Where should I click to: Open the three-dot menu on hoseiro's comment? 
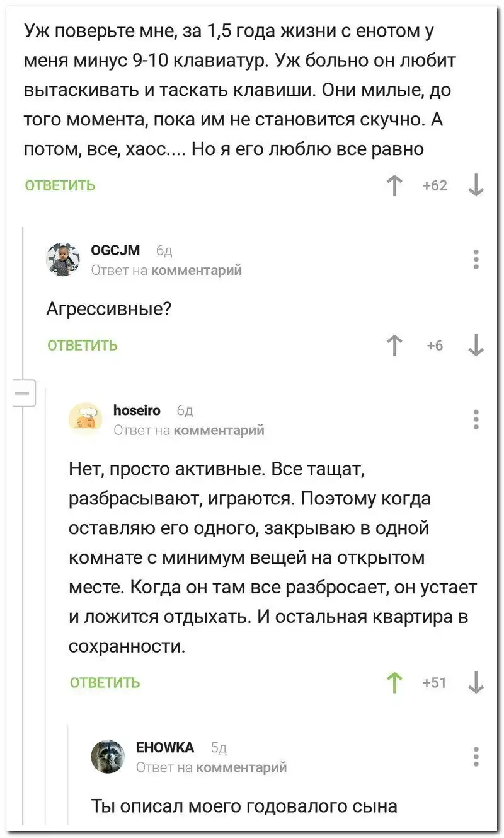click(476, 419)
